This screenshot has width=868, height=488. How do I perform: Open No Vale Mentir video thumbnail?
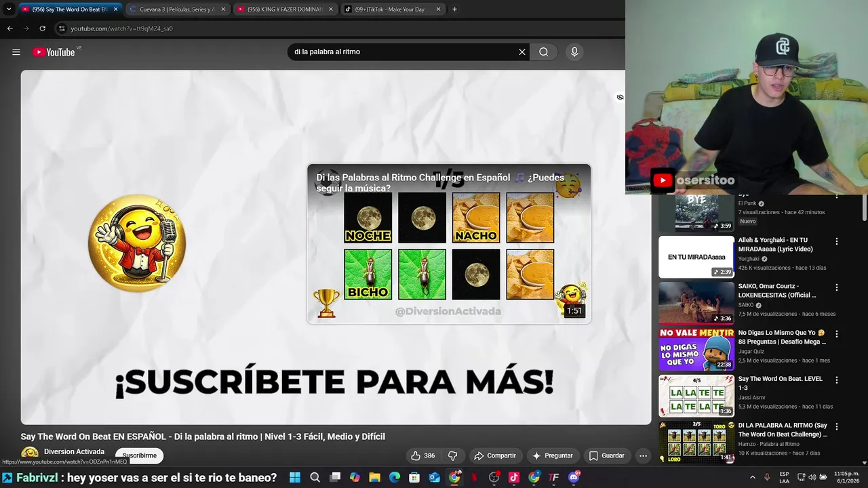(x=696, y=350)
